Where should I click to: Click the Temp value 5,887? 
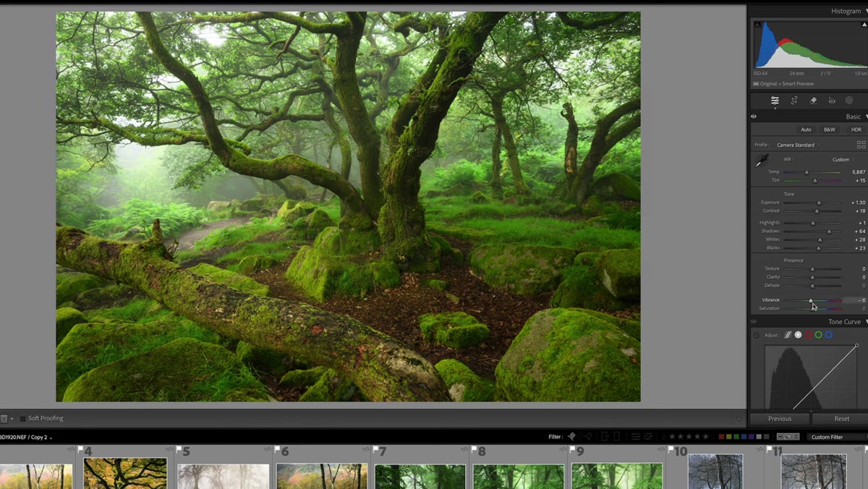[858, 172]
